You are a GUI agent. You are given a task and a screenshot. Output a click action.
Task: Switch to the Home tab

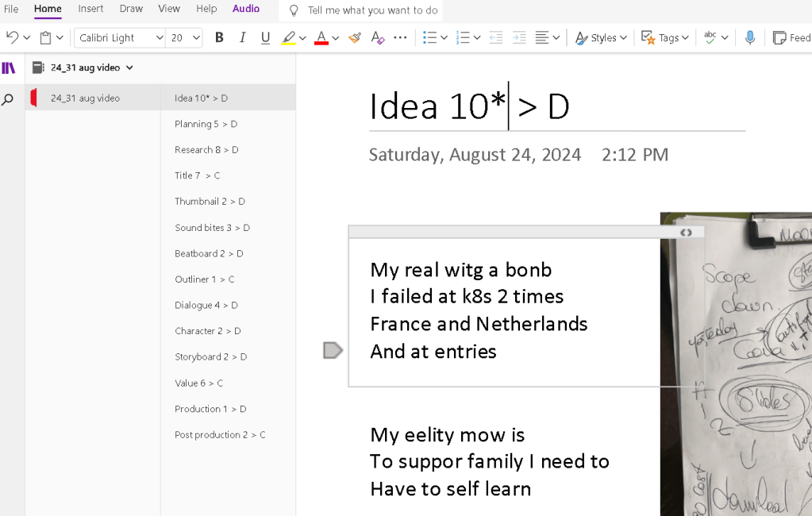[x=48, y=9]
